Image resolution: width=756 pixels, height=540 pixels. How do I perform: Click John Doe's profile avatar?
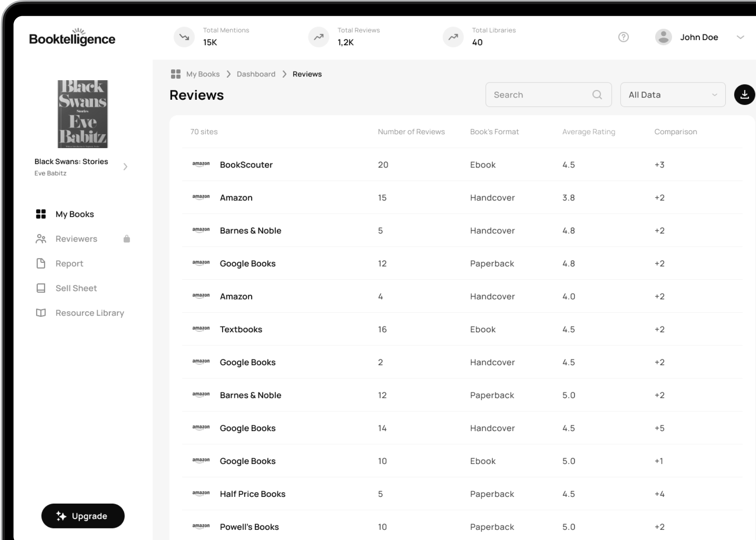pos(663,37)
